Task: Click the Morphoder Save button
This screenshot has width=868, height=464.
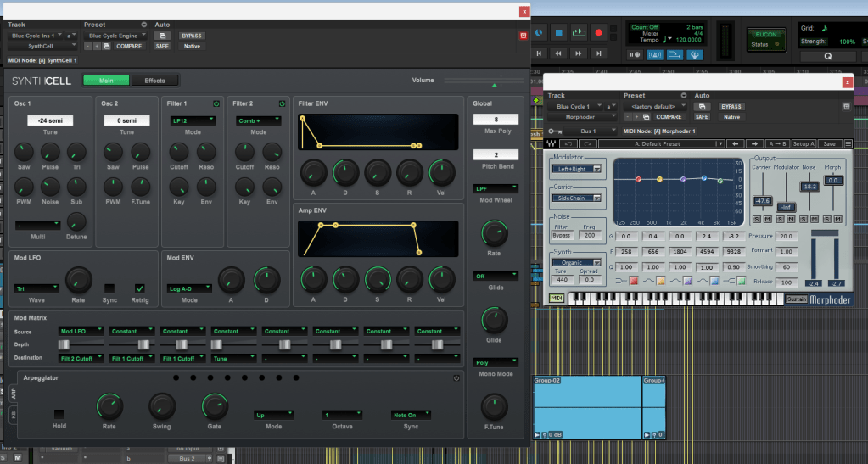Action: (831, 143)
